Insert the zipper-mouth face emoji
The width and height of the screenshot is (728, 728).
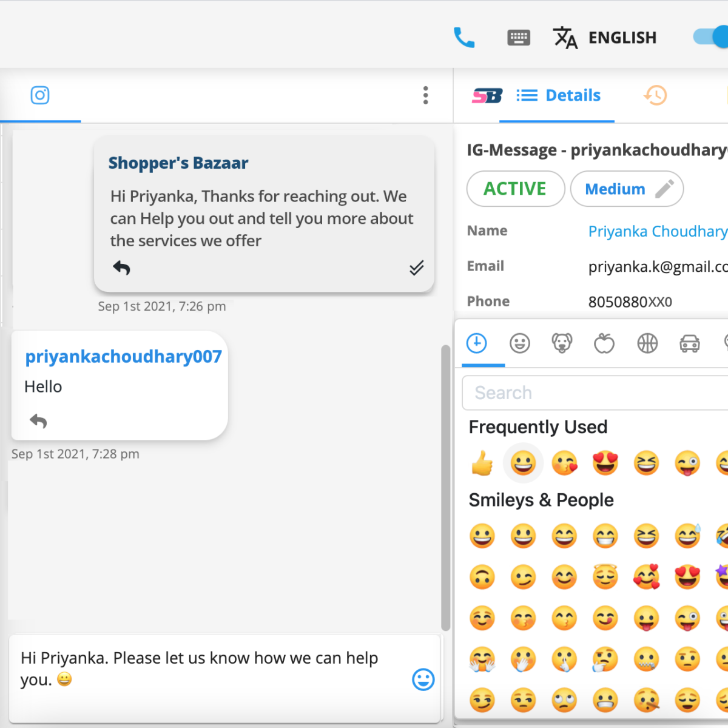point(647,659)
